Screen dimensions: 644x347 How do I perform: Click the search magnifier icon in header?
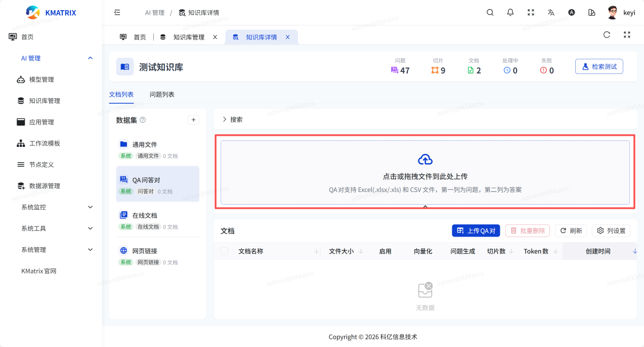(x=490, y=13)
